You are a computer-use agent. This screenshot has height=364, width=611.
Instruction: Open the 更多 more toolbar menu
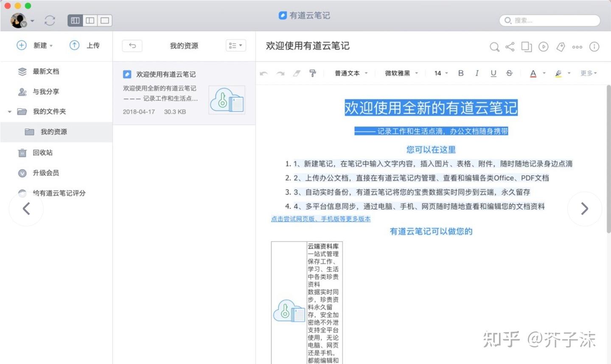(589, 73)
